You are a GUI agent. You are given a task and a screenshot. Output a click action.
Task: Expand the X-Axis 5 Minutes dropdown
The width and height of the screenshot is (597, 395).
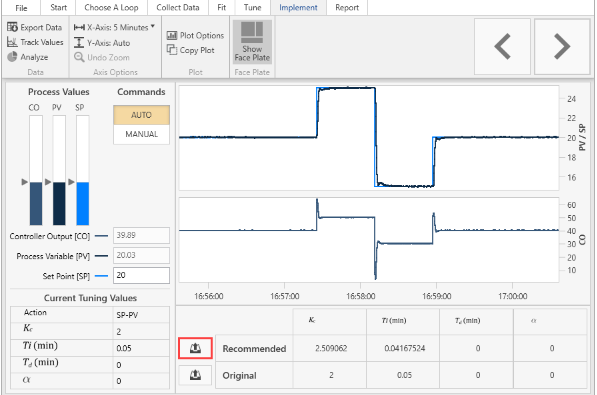pyautogui.click(x=114, y=27)
